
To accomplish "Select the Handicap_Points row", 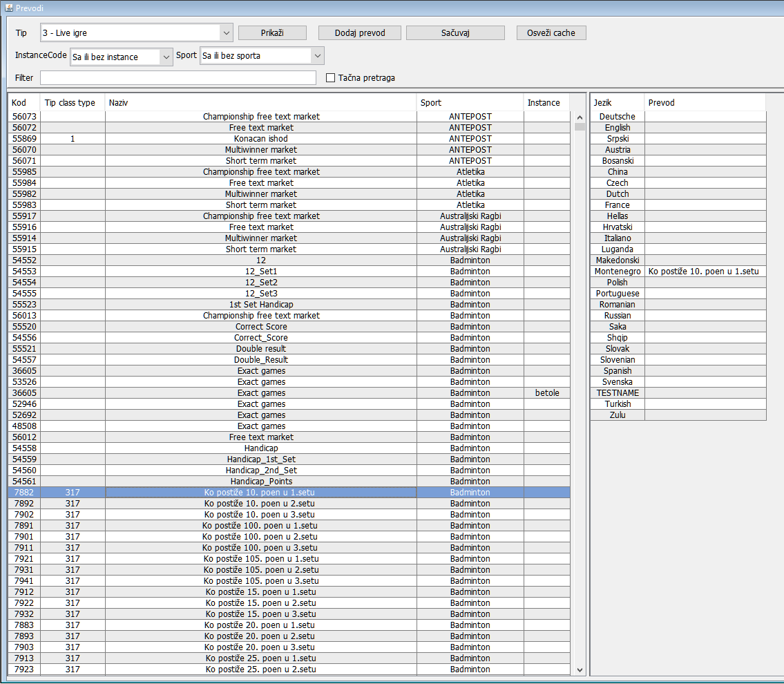I will click(x=289, y=481).
